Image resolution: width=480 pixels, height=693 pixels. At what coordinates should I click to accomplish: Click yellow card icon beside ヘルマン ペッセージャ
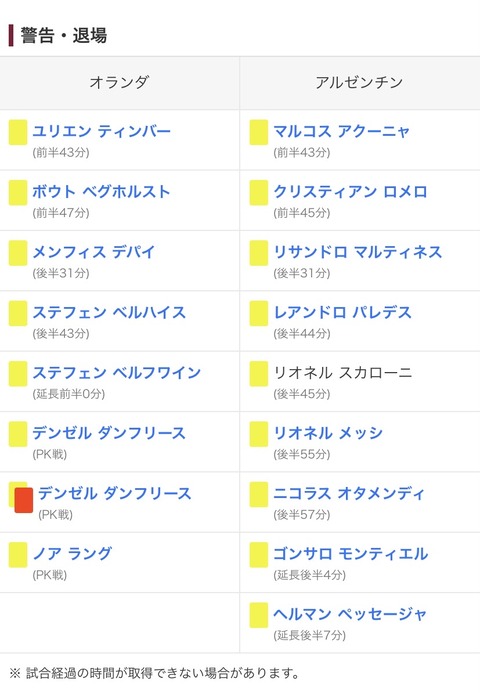click(259, 615)
